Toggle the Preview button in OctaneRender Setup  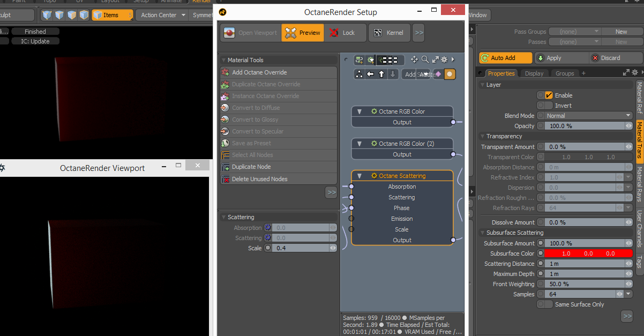[x=303, y=33]
